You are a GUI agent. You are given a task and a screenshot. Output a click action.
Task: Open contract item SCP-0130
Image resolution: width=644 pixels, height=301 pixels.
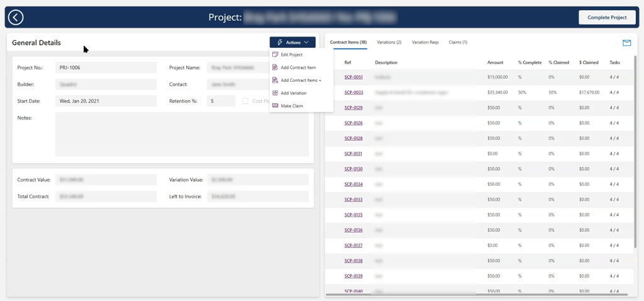coord(353,169)
